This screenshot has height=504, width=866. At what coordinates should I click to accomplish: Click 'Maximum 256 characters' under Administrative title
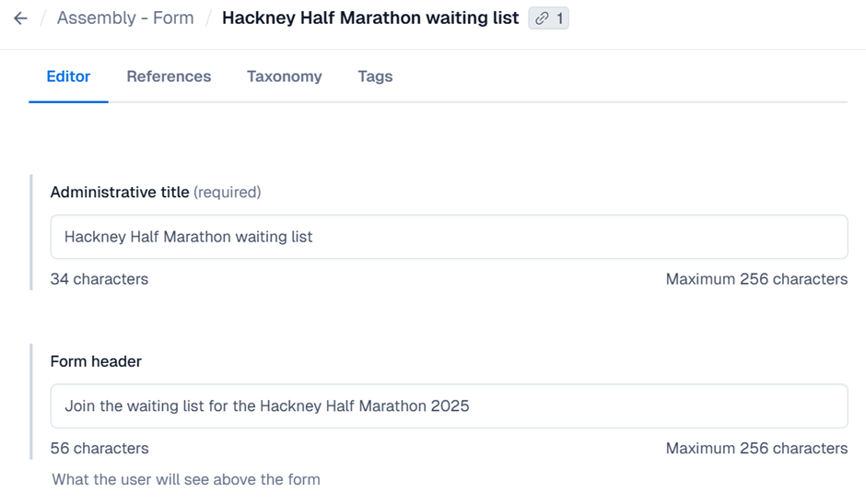coord(756,279)
